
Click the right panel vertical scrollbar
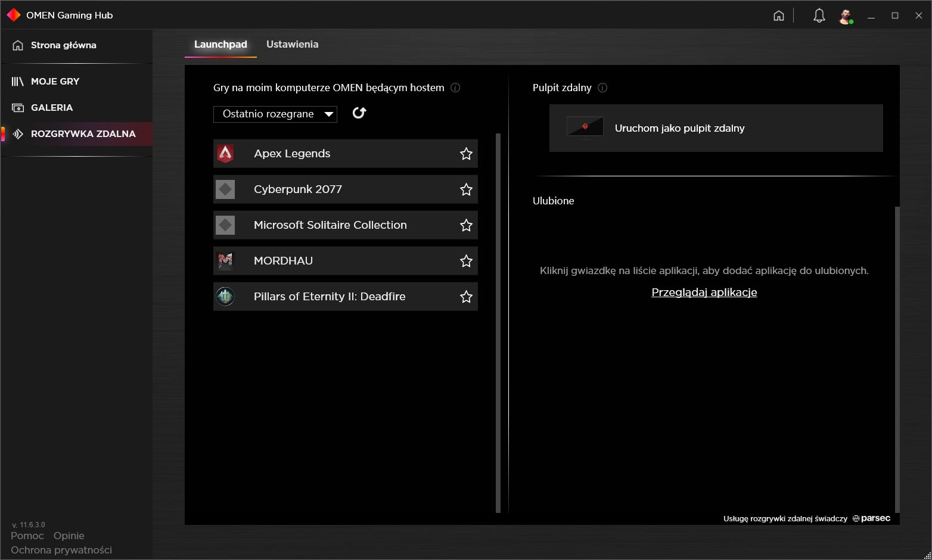click(x=897, y=359)
